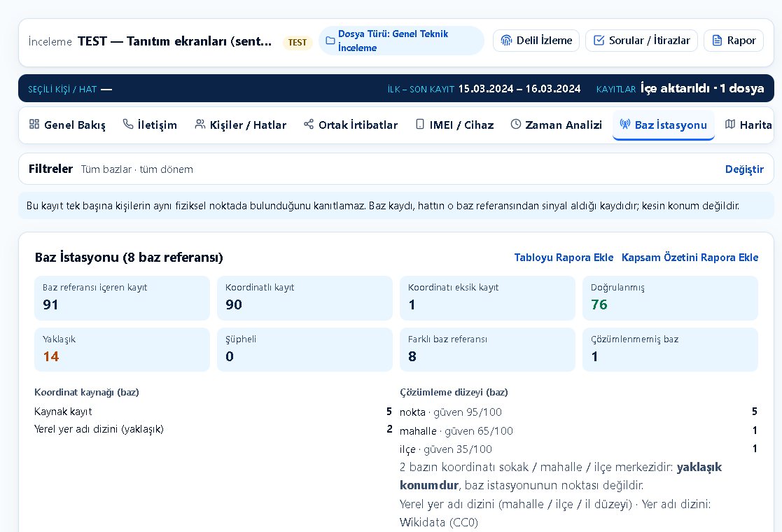Click the İLK – SON KAYIT label

[x=421, y=89]
